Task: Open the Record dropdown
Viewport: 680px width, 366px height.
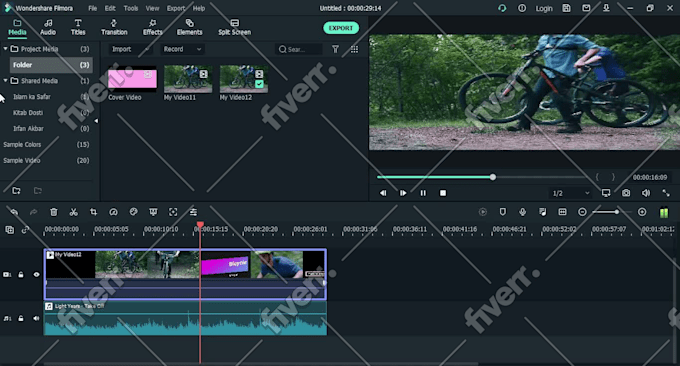Action: [182, 49]
